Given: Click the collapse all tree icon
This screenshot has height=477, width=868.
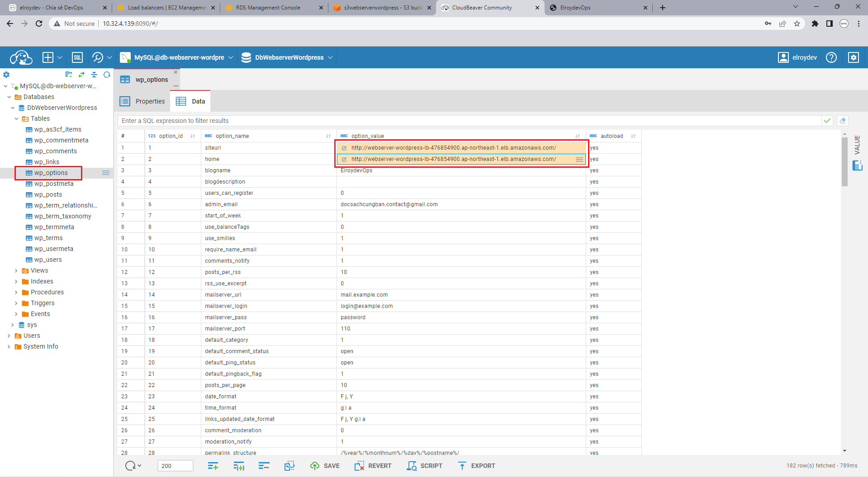Looking at the screenshot, I should [x=94, y=75].
